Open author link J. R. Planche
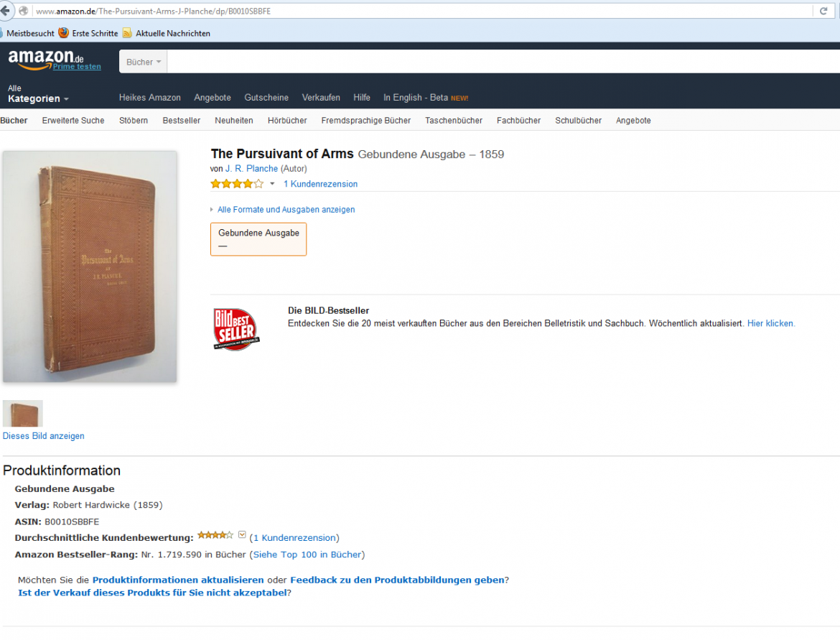840x640 pixels. pos(251,168)
